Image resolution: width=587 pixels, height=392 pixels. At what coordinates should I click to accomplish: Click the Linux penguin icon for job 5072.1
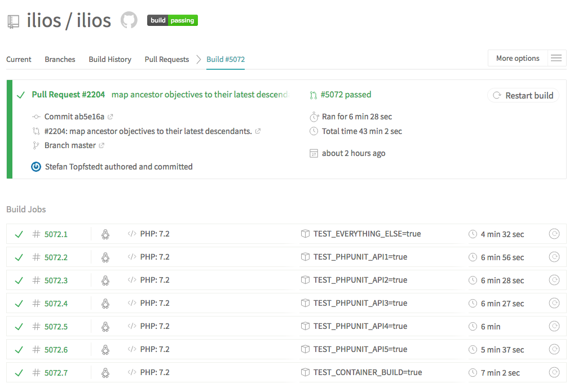[105, 234]
